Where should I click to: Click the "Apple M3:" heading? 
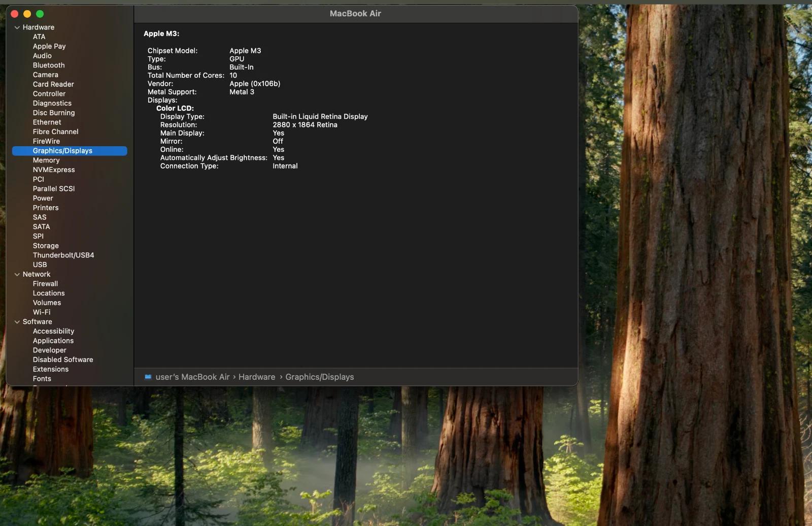pyautogui.click(x=161, y=34)
